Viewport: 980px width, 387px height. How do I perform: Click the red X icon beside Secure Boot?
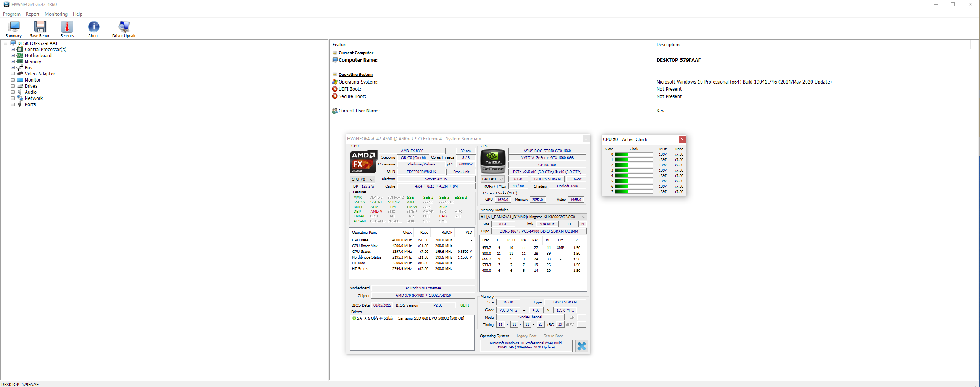335,96
